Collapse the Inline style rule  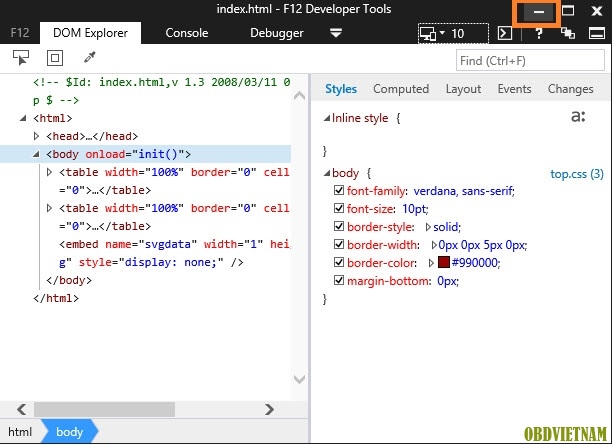pyautogui.click(x=326, y=118)
